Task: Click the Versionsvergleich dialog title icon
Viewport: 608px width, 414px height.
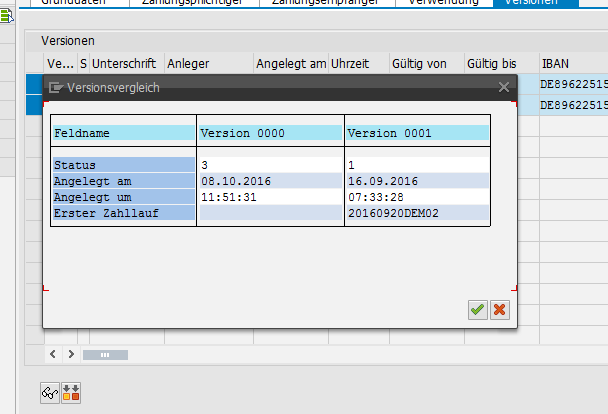Action: 56,88
